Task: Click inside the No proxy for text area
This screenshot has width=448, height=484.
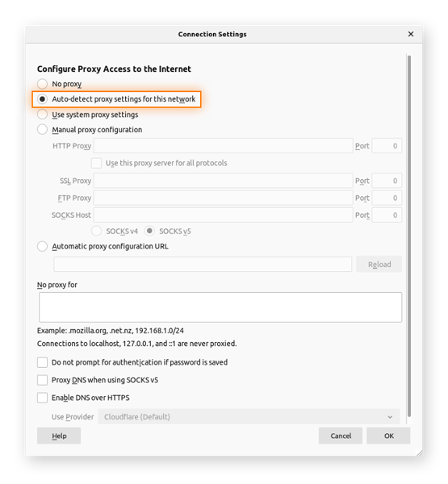Action: (220, 307)
